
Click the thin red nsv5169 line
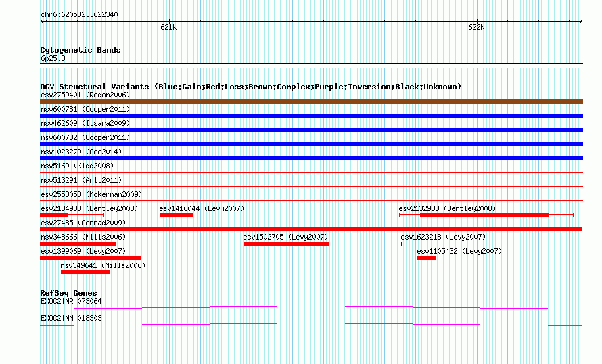click(311, 172)
